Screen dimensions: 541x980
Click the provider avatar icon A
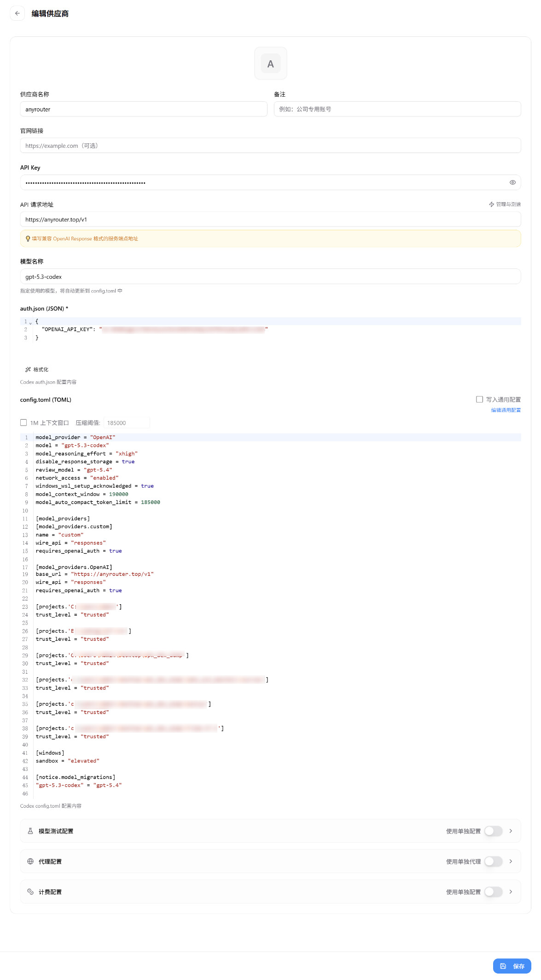(271, 64)
